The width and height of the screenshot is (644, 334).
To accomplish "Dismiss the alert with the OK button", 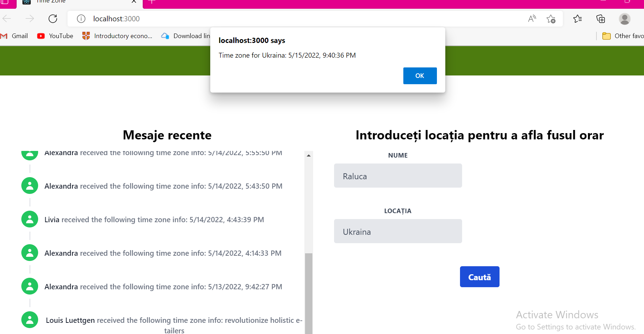I will [x=420, y=75].
